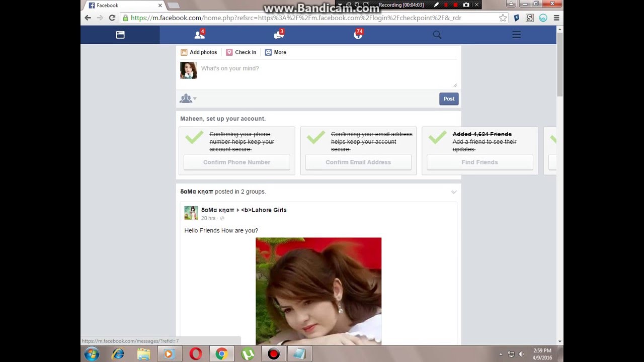
Task: Expand the post options chevron
Action: click(x=454, y=192)
